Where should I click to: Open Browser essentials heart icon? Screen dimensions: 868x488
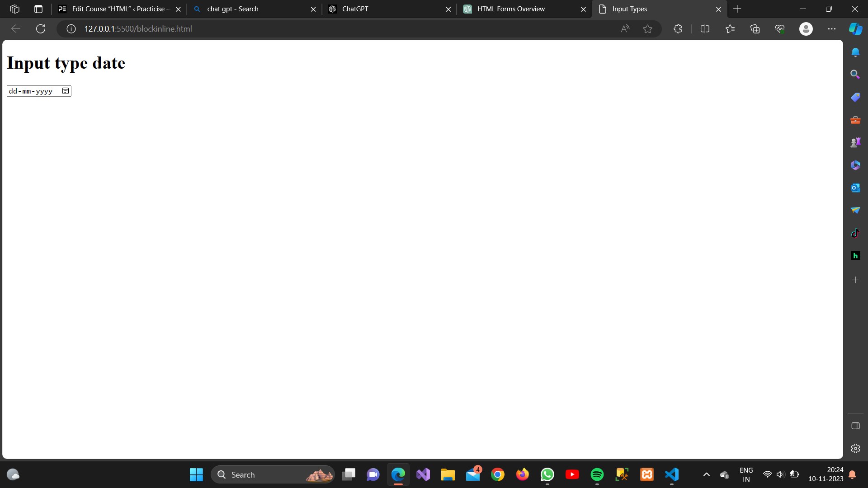pos(780,29)
